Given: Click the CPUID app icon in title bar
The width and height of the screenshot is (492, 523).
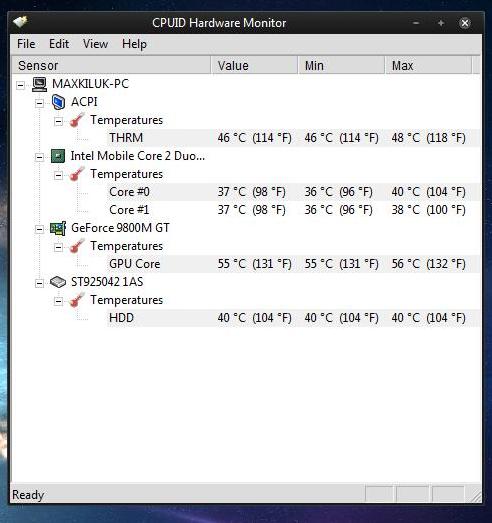Looking at the screenshot, I should [x=20, y=22].
